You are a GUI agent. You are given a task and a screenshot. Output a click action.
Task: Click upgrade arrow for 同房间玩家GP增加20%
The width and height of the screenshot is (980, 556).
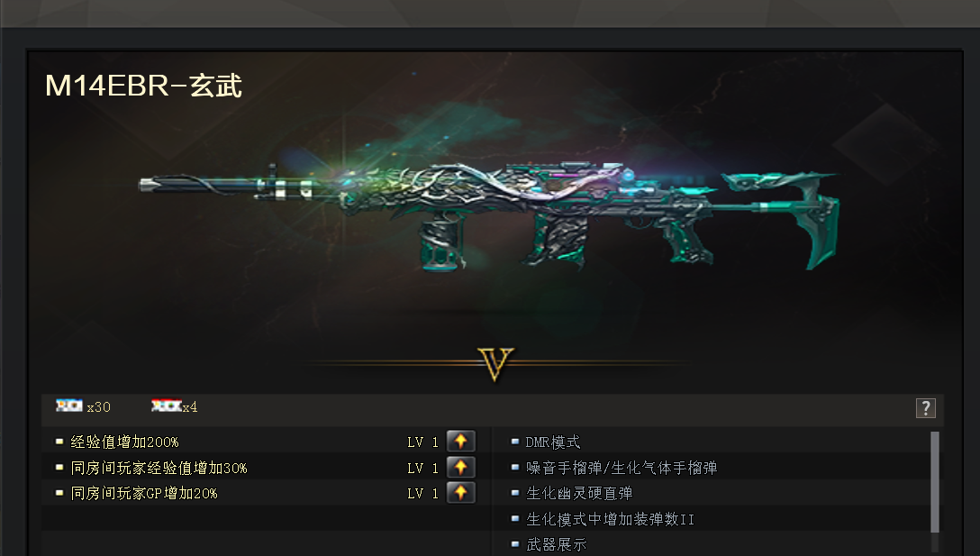(460, 493)
